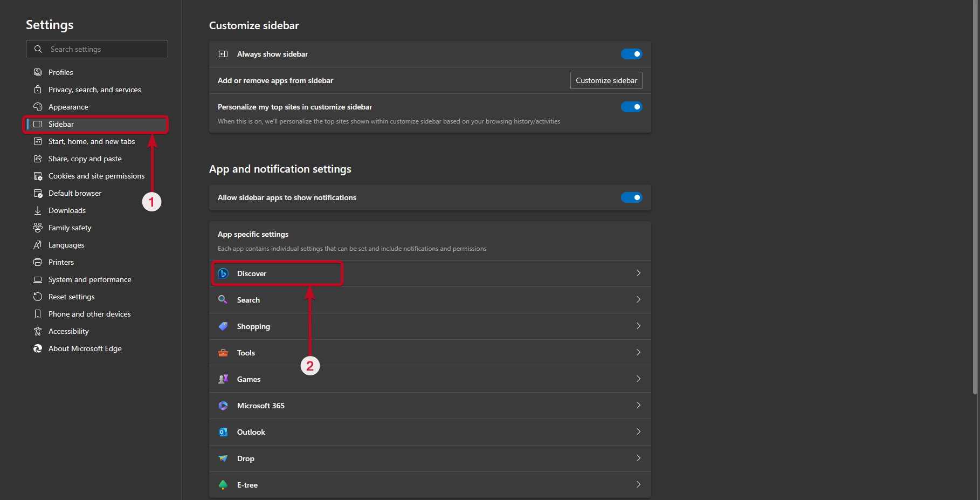Open About Microsoft Edge
Viewport: 980px width, 500px height.
tap(85, 348)
